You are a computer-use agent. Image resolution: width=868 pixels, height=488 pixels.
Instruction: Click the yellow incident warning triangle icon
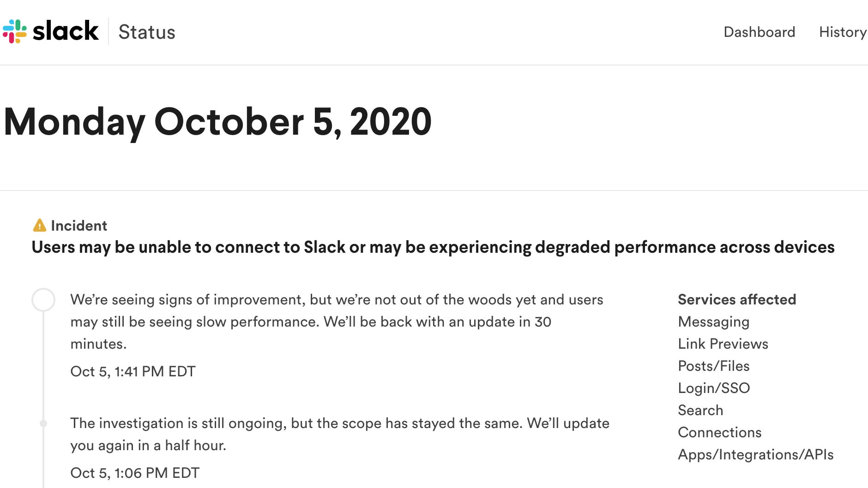pos(39,225)
